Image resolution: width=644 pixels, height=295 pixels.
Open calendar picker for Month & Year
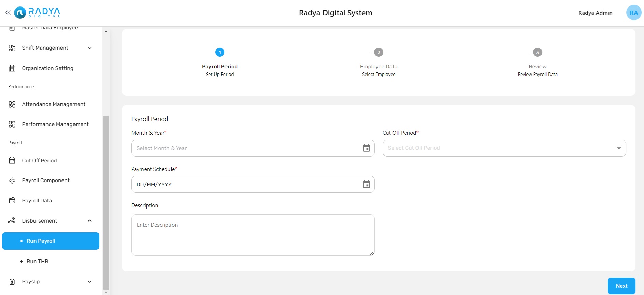[366, 148]
